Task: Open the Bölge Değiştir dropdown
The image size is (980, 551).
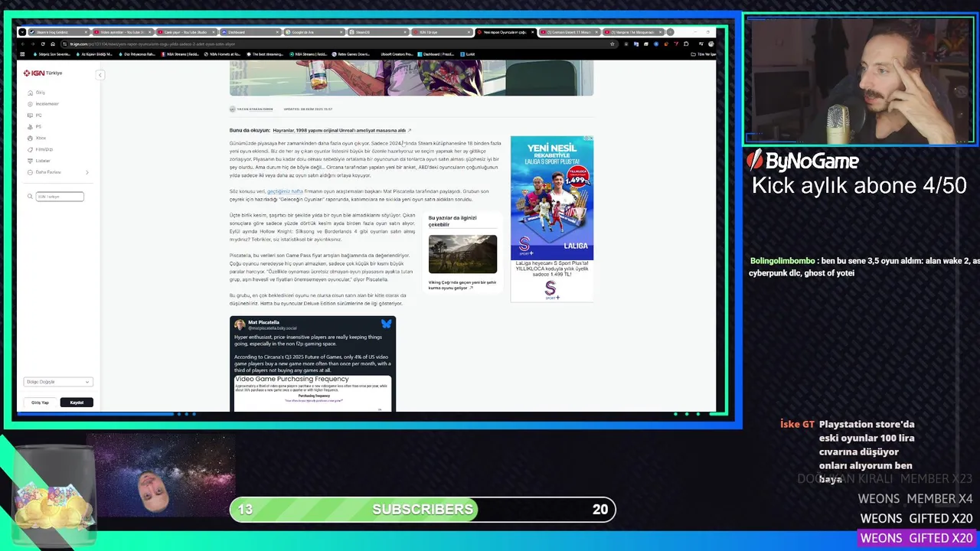Action: 57,382
